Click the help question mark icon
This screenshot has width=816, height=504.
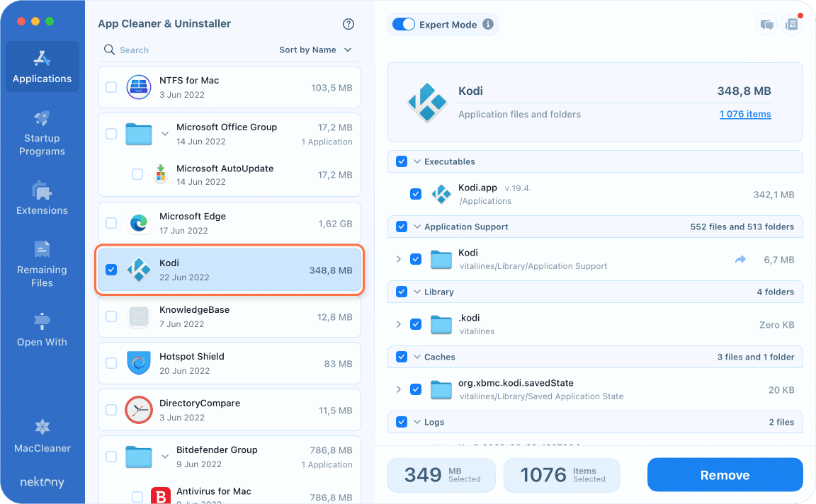pyautogui.click(x=348, y=24)
